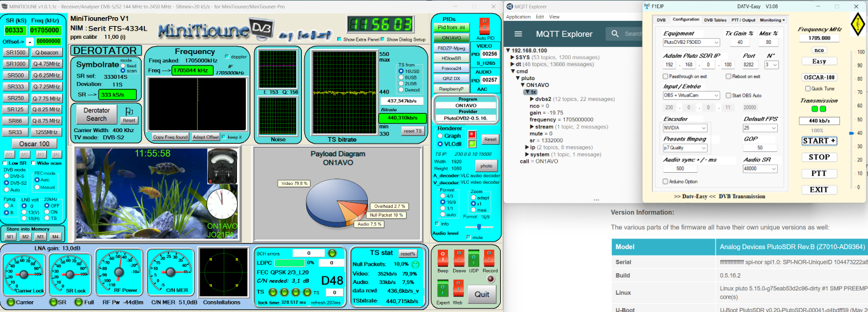Open the Equipment dropdown PlutoDVB2 F5OEO
This screenshot has height=312, width=868.
[x=691, y=43]
